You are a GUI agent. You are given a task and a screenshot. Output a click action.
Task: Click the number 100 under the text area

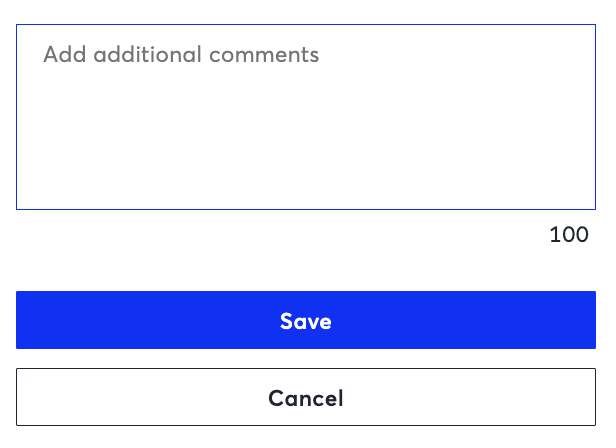click(569, 235)
